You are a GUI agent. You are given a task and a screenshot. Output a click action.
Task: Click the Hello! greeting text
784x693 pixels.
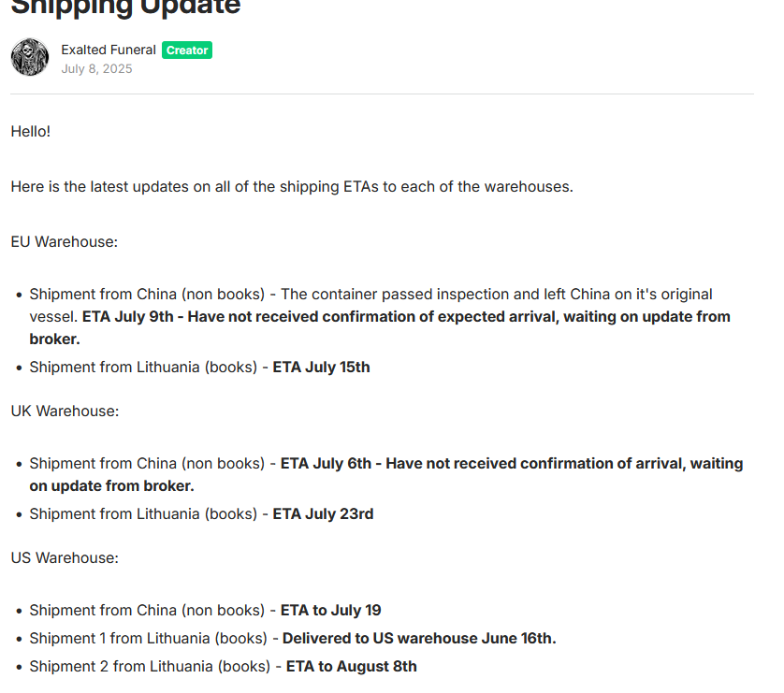click(x=31, y=132)
